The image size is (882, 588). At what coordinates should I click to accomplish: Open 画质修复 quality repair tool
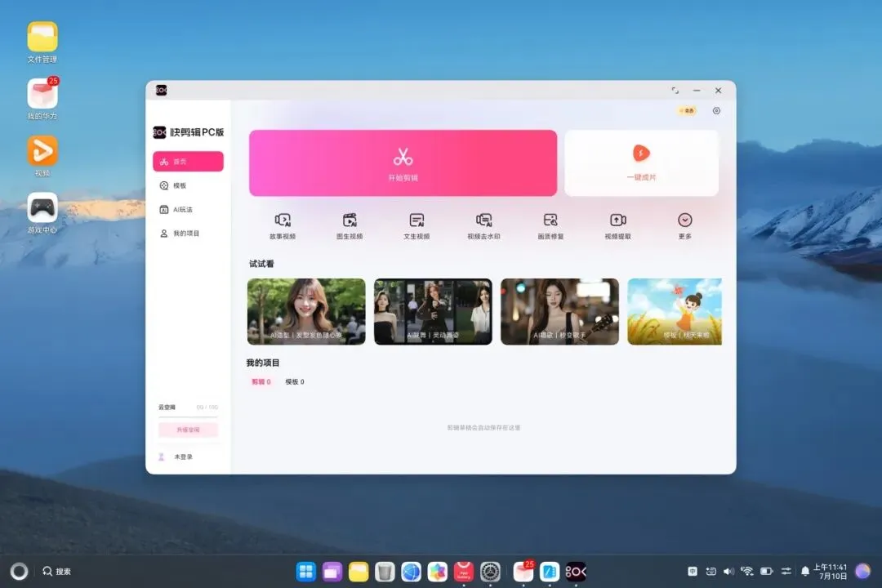550,226
